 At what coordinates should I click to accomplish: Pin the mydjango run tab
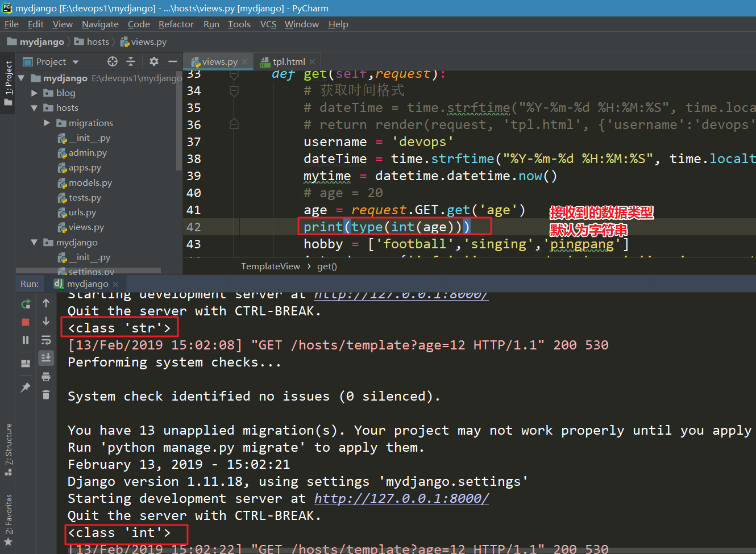pos(26,388)
